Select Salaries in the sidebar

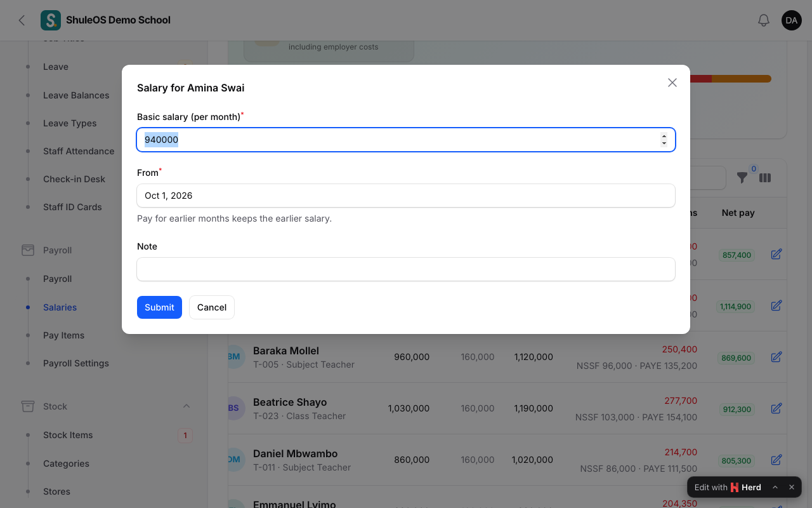[x=60, y=307]
